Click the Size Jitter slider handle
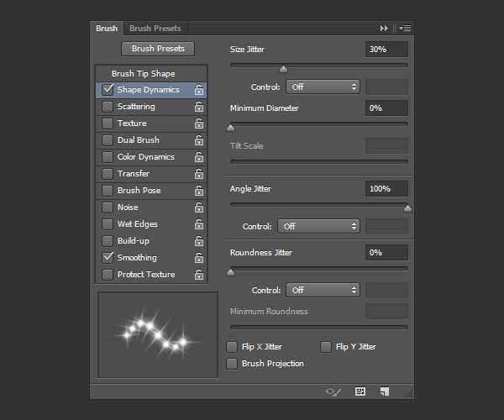 tap(283, 69)
